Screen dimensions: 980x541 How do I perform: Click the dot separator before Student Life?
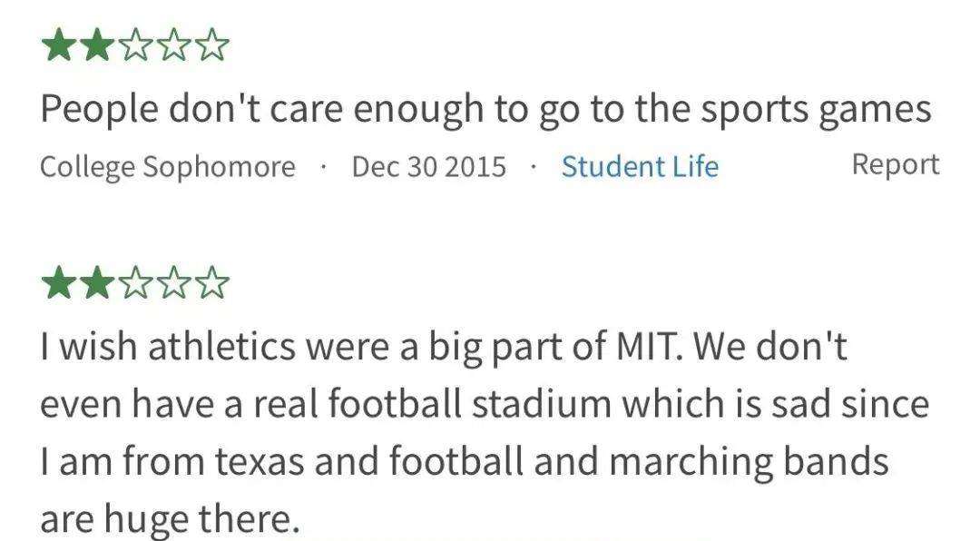coord(534,167)
